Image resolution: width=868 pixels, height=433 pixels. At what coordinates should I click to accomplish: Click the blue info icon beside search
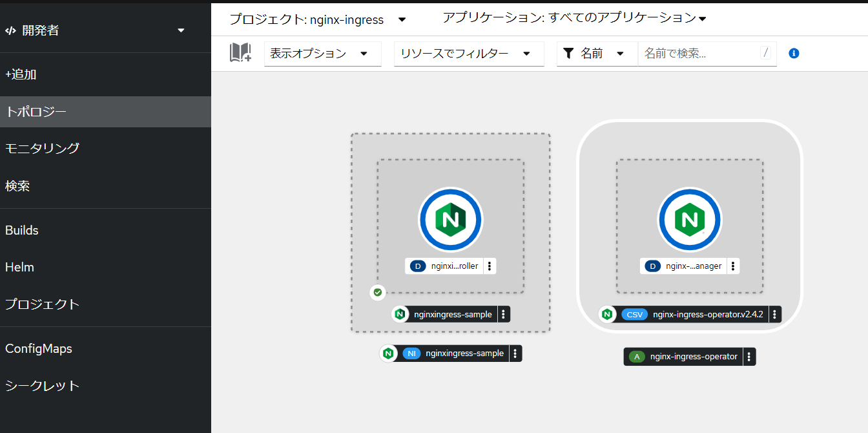click(794, 53)
